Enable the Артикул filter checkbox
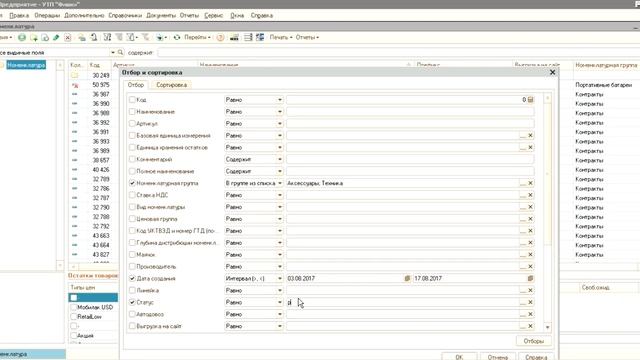 pyautogui.click(x=132, y=123)
